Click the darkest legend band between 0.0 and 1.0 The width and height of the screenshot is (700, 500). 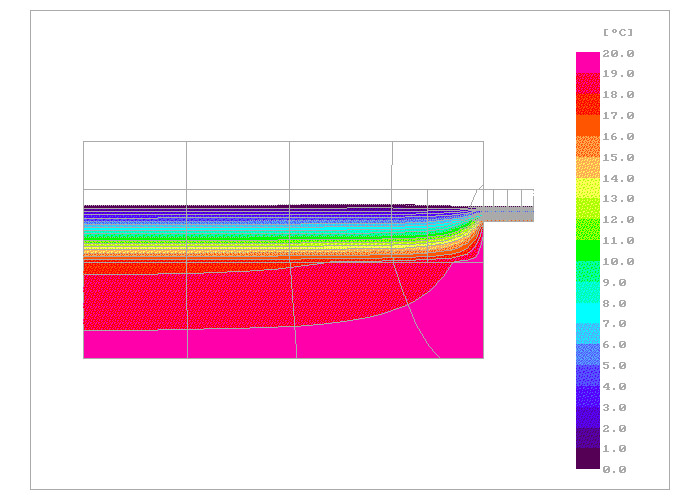tap(588, 458)
